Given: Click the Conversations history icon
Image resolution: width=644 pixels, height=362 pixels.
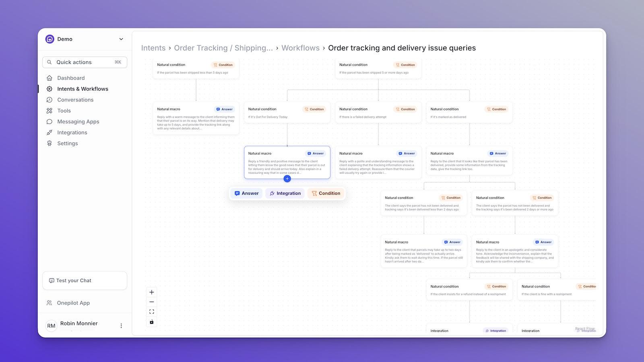Looking at the screenshot, I should coord(49,100).
